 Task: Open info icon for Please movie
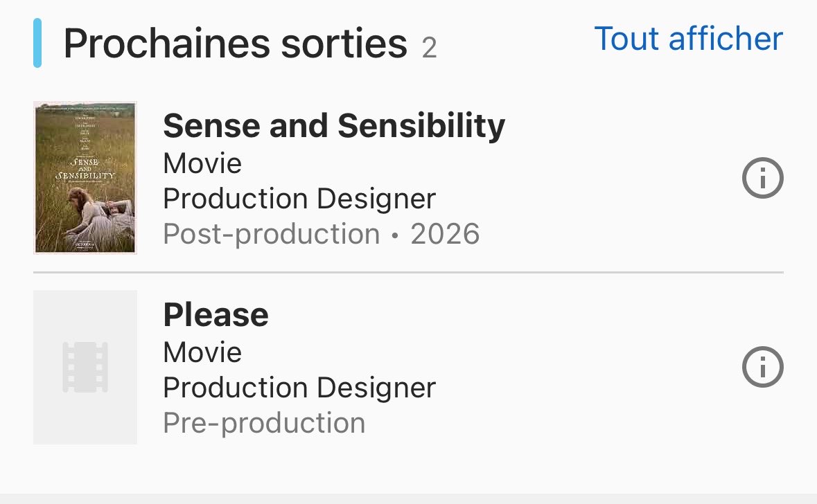pos(762,367)
